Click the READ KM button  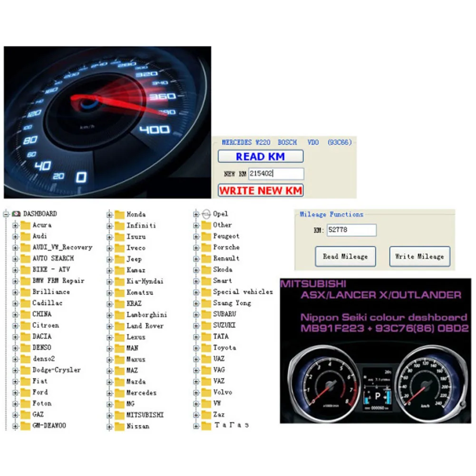coord(261,156)
